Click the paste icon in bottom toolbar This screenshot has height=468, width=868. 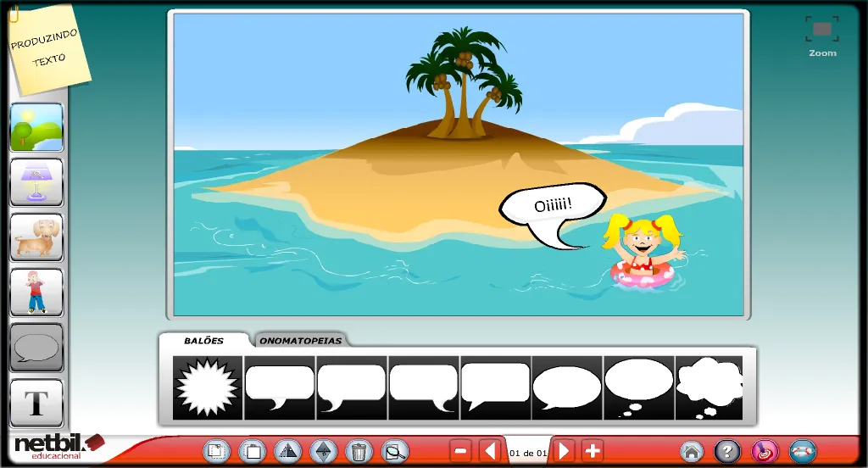(x=252, y=451)
